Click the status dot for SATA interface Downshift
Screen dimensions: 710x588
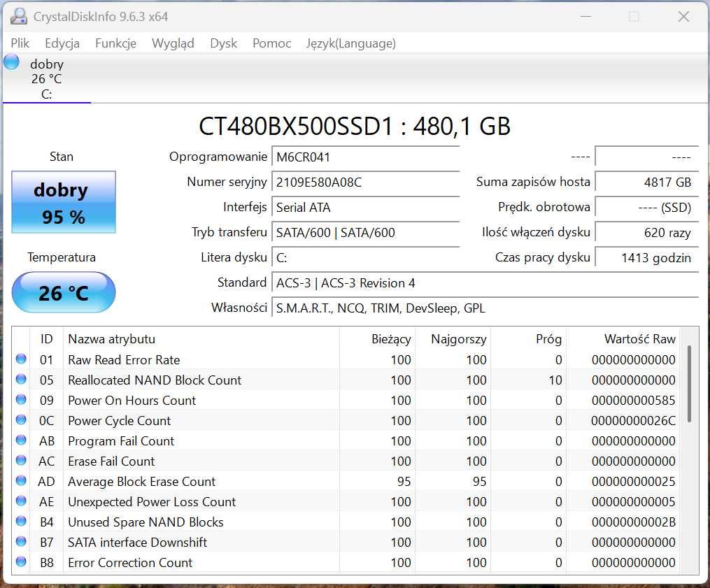21,541
